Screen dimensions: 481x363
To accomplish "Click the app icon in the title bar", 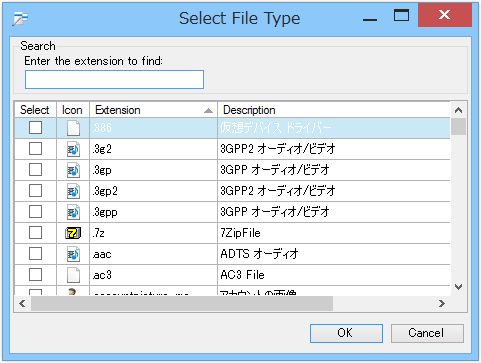I will pyautogui.click(x=20, y=18).
